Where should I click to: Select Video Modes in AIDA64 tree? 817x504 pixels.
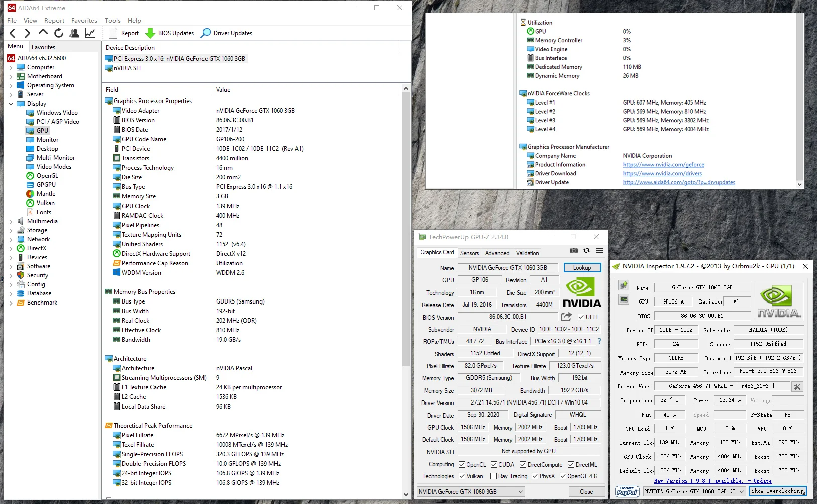[x=54, y=167]
